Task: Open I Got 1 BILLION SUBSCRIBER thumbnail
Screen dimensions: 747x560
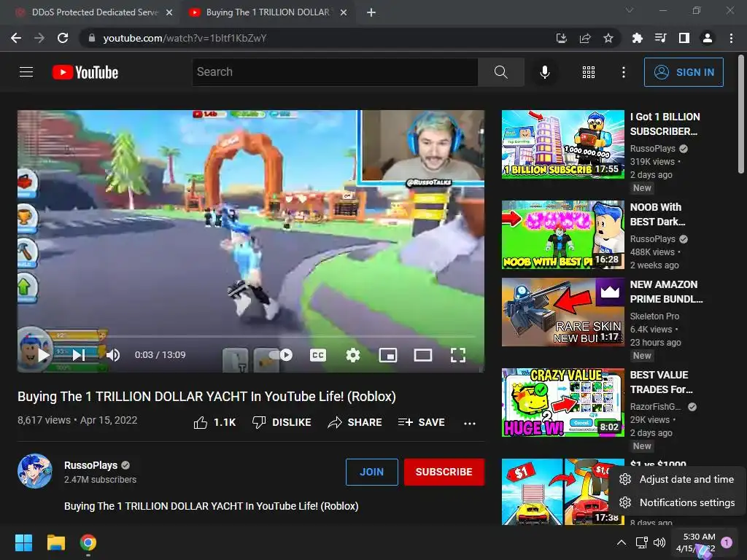Action: click(562, 144)
